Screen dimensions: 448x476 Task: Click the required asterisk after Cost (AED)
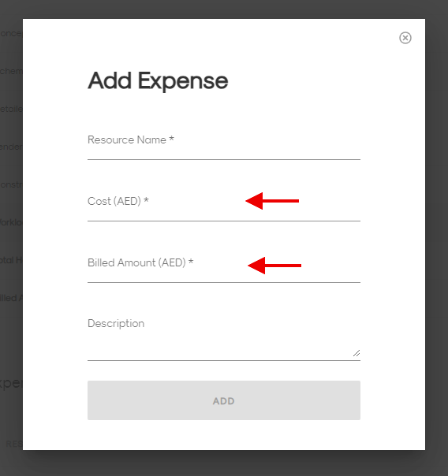point(146,200)
